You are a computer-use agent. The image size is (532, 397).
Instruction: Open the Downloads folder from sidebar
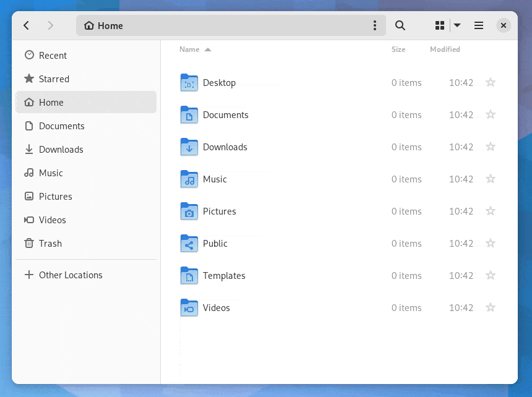(60, 149)
